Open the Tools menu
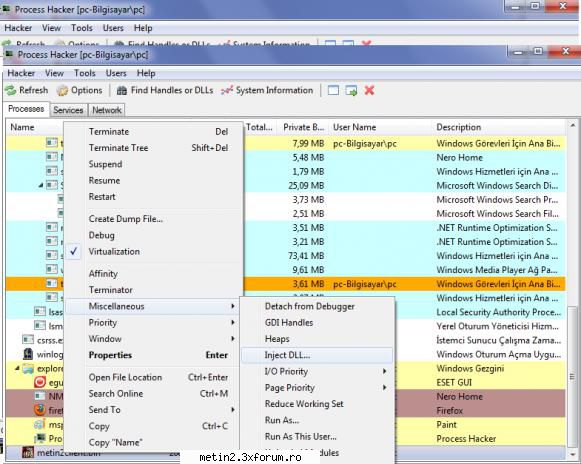Viewport: 581px width, 464px height. [x=85, y=73]
